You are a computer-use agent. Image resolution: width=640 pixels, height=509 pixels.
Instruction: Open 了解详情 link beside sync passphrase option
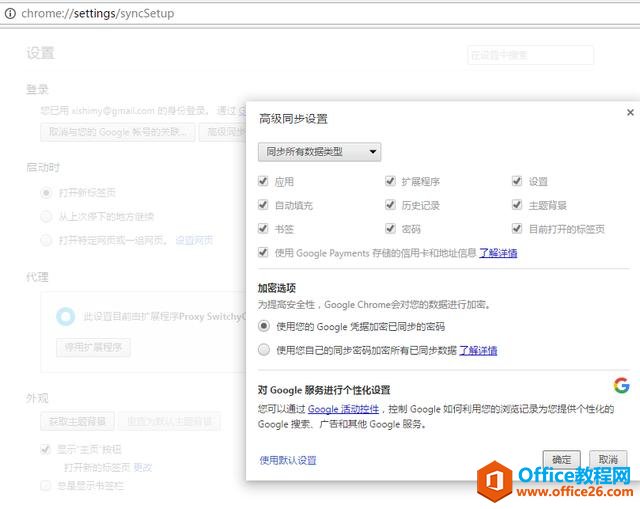click(478, 350)
